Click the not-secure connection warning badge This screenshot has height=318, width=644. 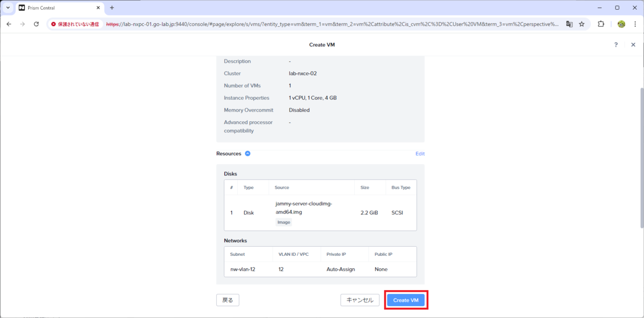75,24
